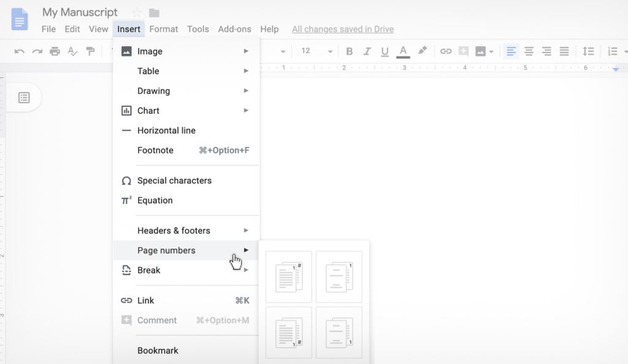Image resolution: width=628 pixels, height=364 pixels.
Task: Open the text color picker
Action: 403,51
